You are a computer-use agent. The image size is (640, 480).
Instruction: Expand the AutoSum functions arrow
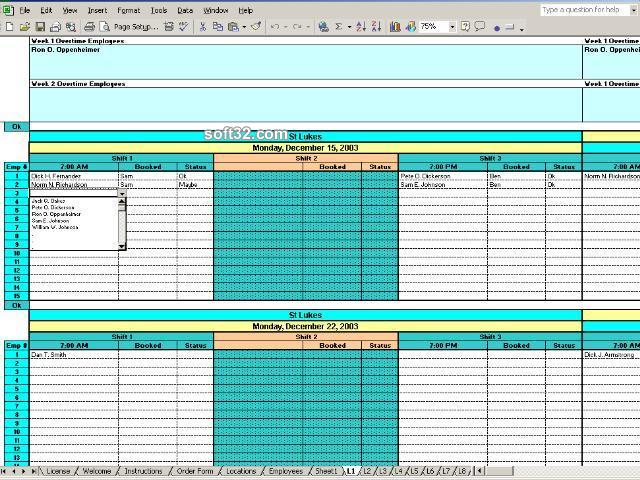(x=349, y=27)
